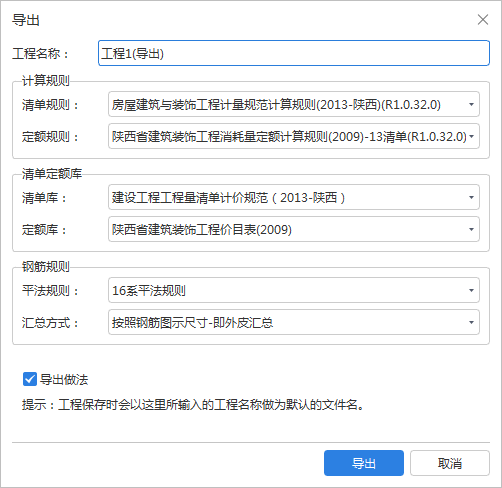This screenshot has height=488, width=502.
Task: Click the 平法规则 label
Action: pos(50,291)
